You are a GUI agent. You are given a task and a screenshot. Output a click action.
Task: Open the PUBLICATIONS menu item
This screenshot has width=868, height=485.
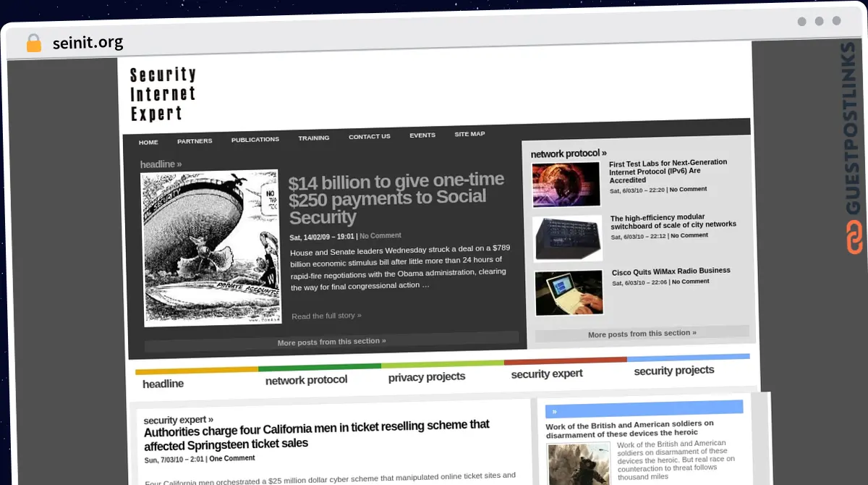(255, 138)
